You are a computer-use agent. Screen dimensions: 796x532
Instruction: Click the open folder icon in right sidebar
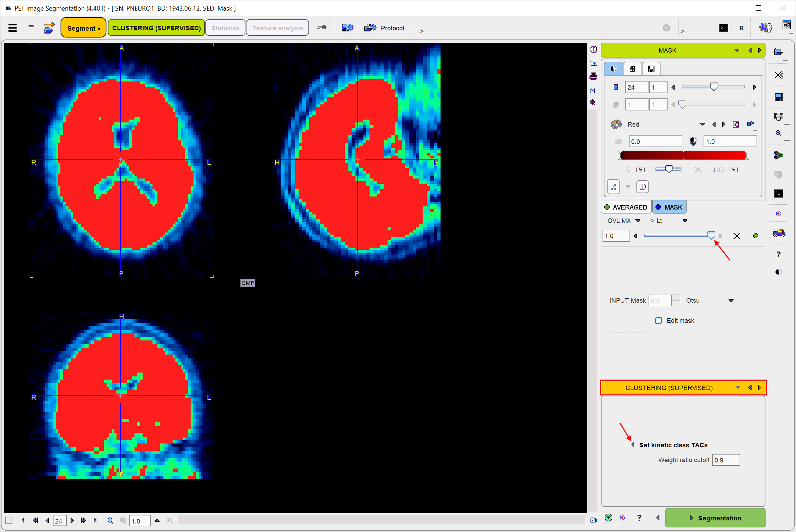click(778, 52)
